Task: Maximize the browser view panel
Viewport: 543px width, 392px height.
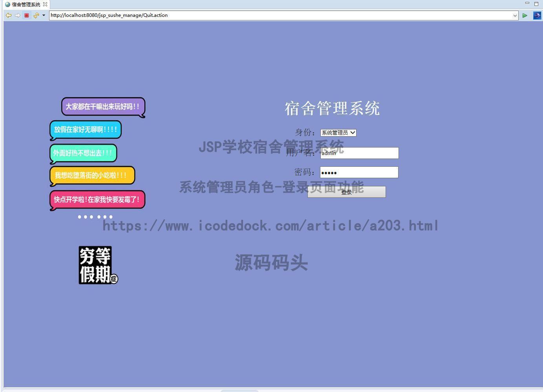Action: 536,4
